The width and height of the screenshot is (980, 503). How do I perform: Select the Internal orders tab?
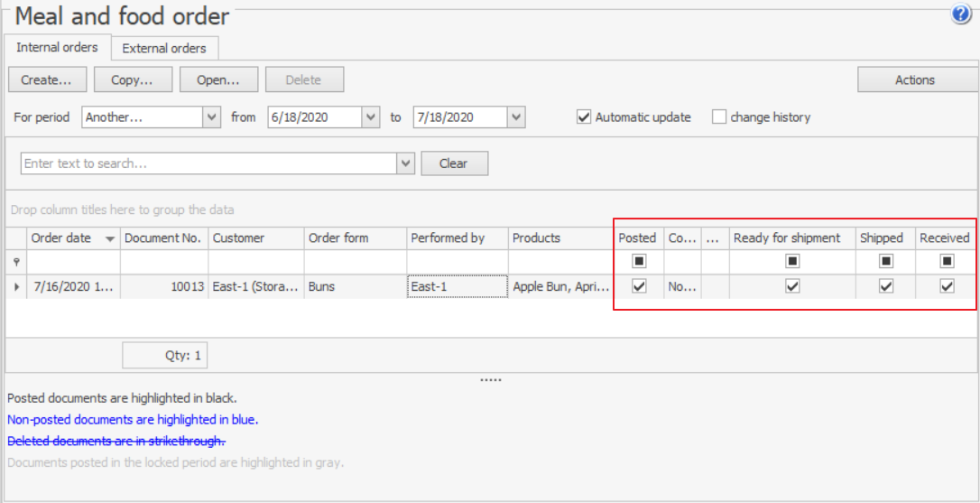click(x=58, y=48)
